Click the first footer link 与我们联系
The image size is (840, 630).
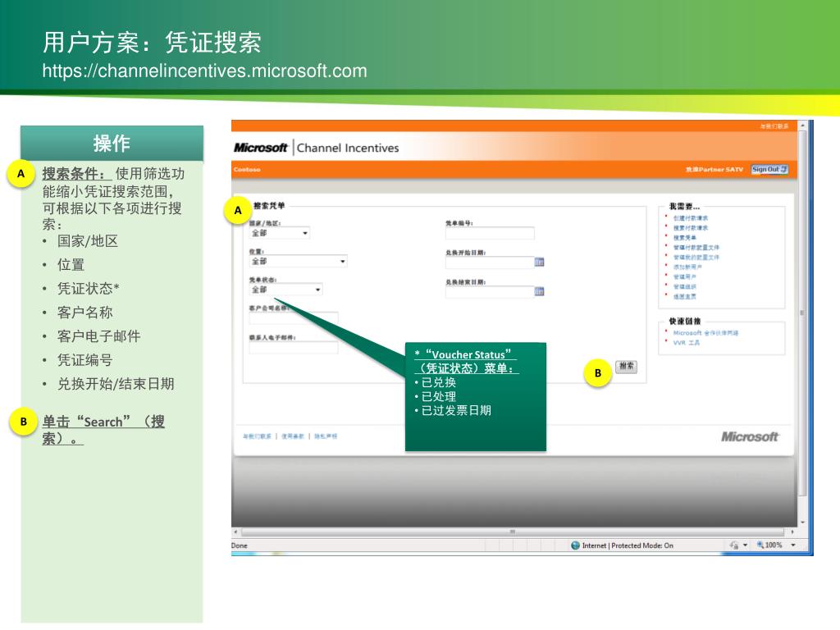257,436
